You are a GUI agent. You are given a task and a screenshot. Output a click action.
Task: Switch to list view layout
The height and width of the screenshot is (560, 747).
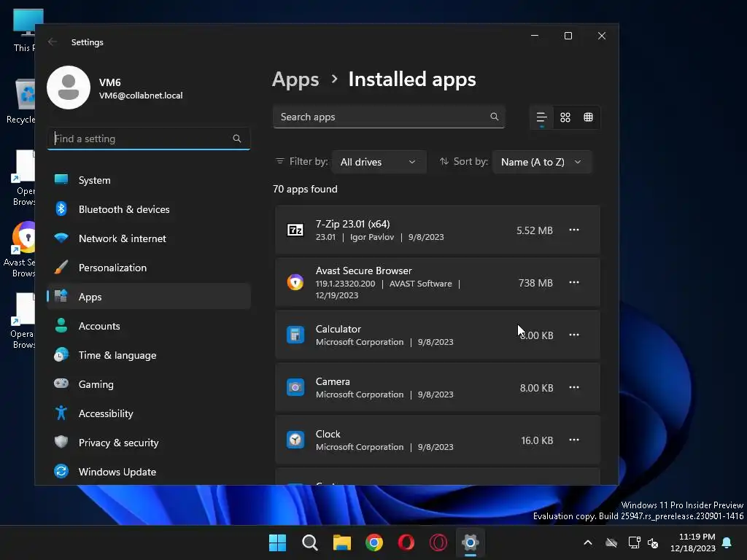point(542,117)
